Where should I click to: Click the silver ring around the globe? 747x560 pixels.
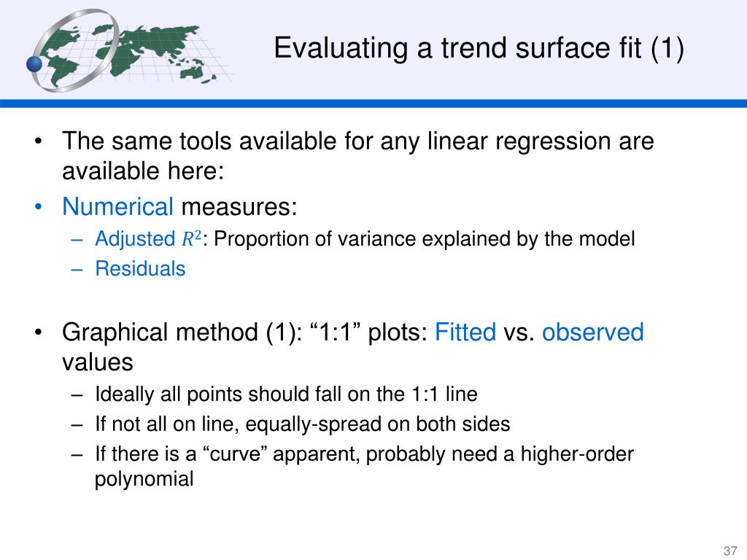coord(75,50)
